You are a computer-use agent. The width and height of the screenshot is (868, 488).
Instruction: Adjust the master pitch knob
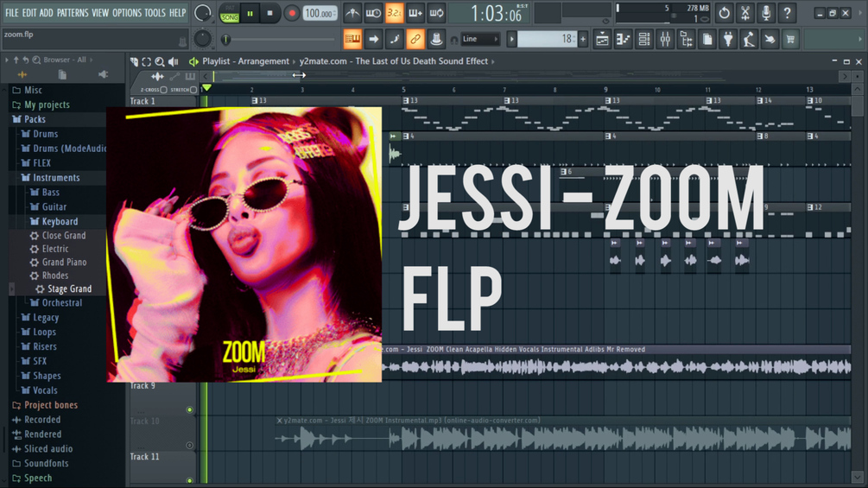202,39
